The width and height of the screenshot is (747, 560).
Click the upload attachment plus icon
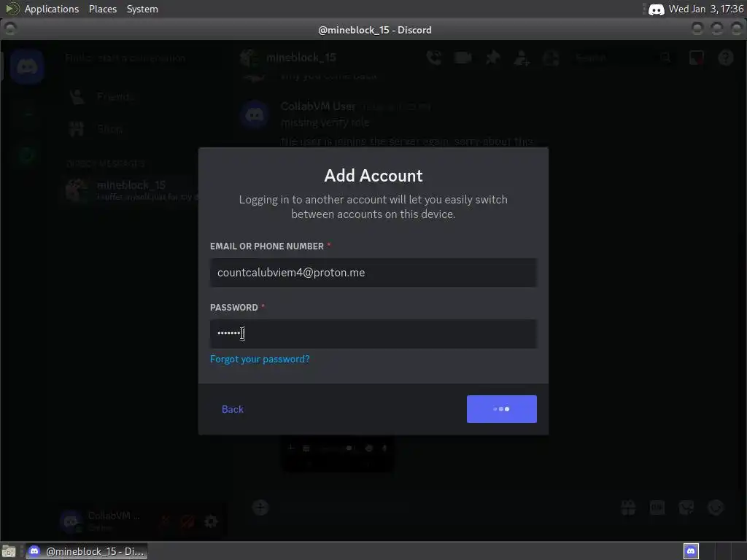point(260,507)
